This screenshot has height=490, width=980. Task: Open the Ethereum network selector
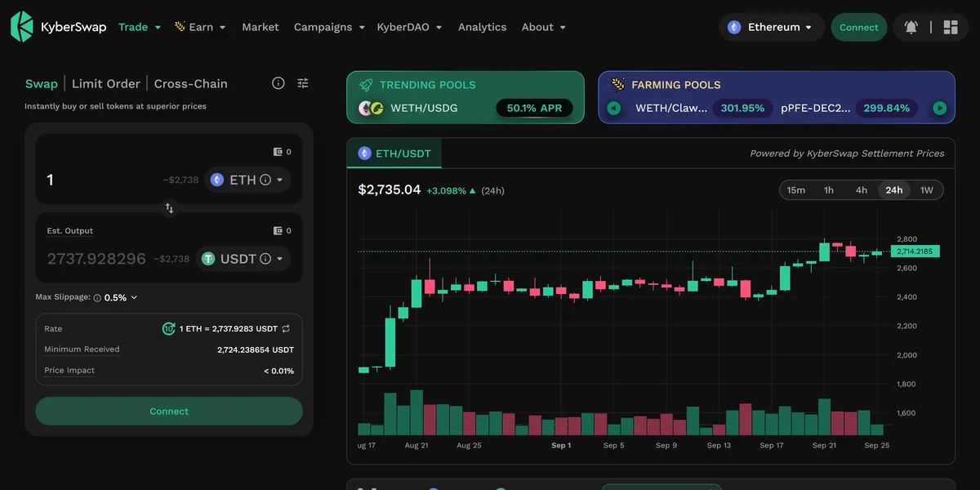point(771,27)
